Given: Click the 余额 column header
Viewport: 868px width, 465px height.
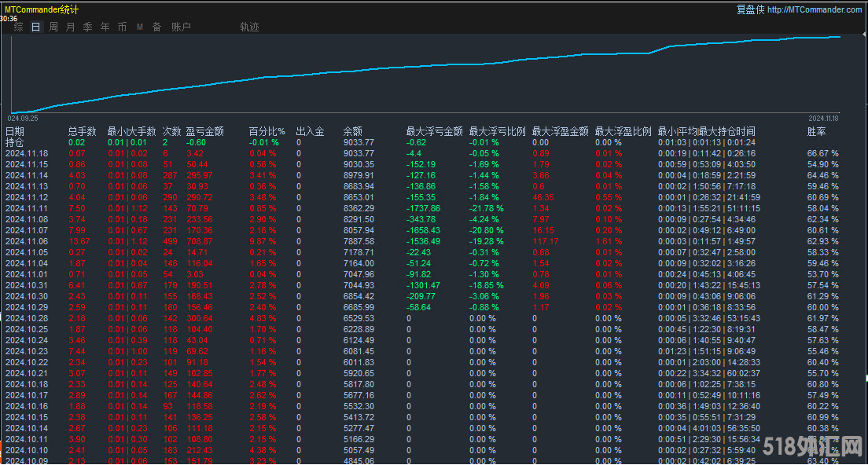Looking at the screenshot, I should [x=352, y=131].
